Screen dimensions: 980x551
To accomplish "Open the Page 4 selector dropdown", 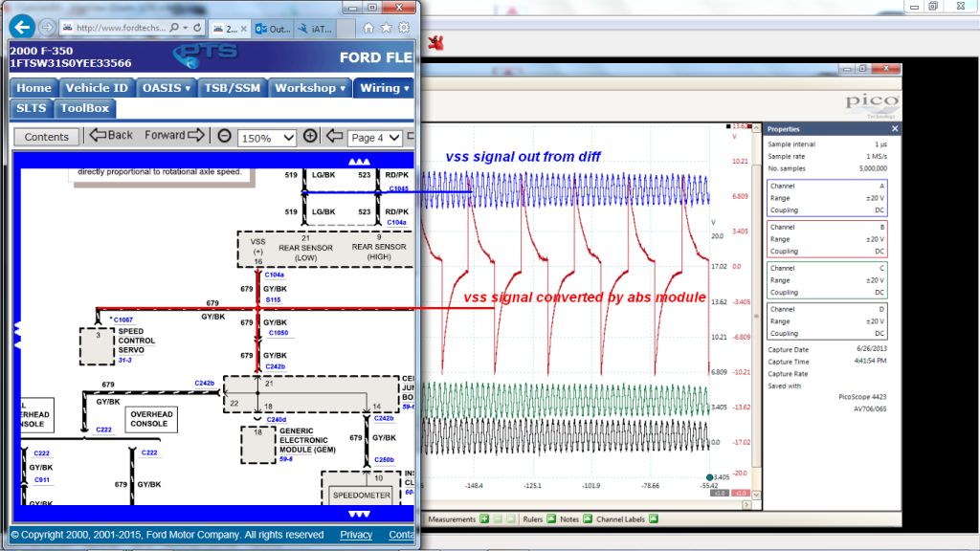I will 374,138.
